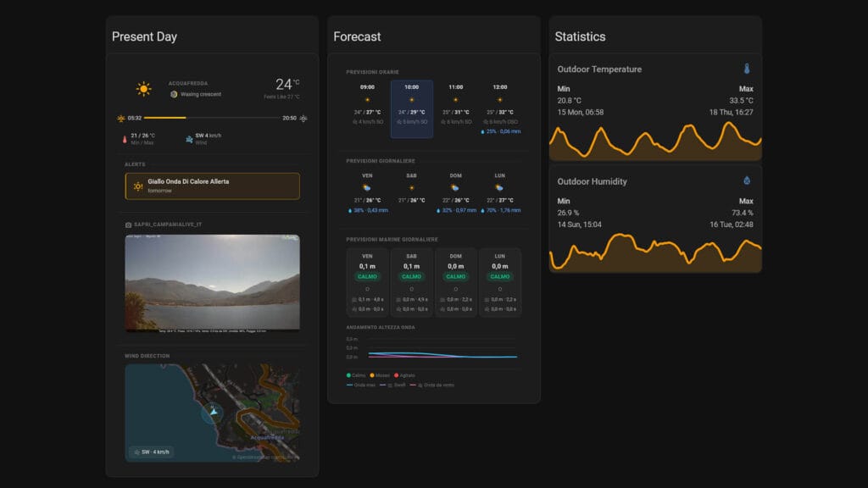This screenshot has height=488, width=868.
Task: Click the SW · 4 km/h badge on the map
Action: click(152, 452)
